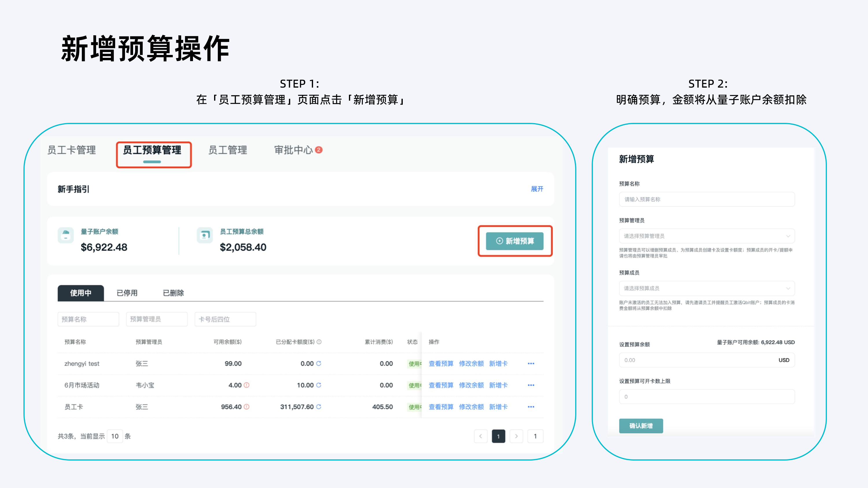
Task: Click the 量子账户余额 wallet icon
Action: (66, 235)
